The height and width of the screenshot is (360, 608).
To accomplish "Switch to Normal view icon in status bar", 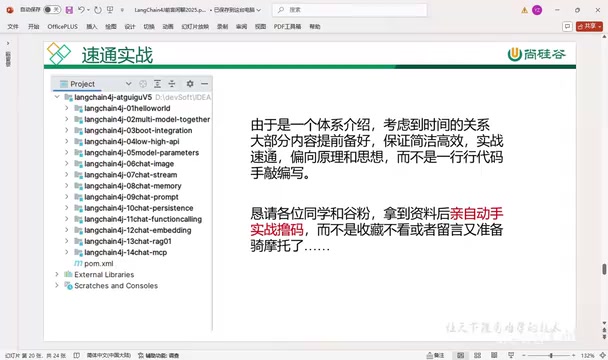I will pyautogui.click(x=460, y=355).
